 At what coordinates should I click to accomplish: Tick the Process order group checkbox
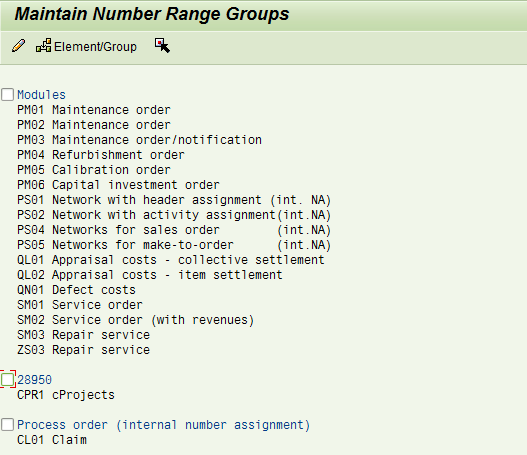pos(7,424)
